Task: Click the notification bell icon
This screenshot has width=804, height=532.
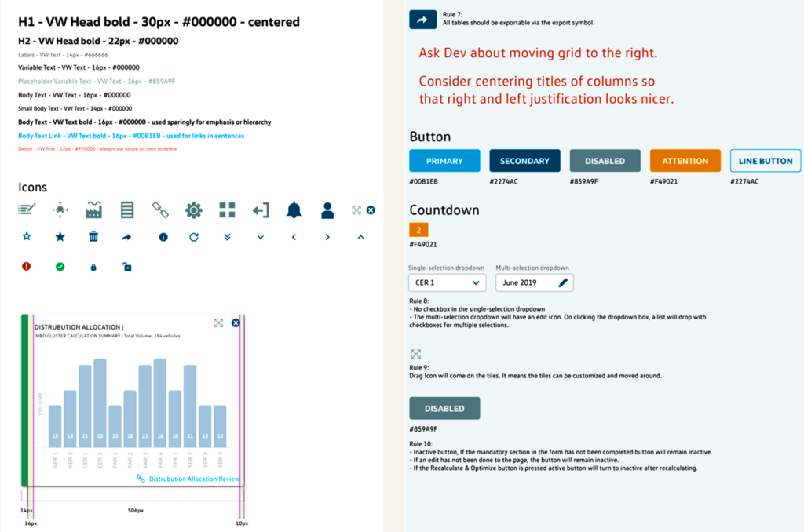Action: [x=294, y=210]
